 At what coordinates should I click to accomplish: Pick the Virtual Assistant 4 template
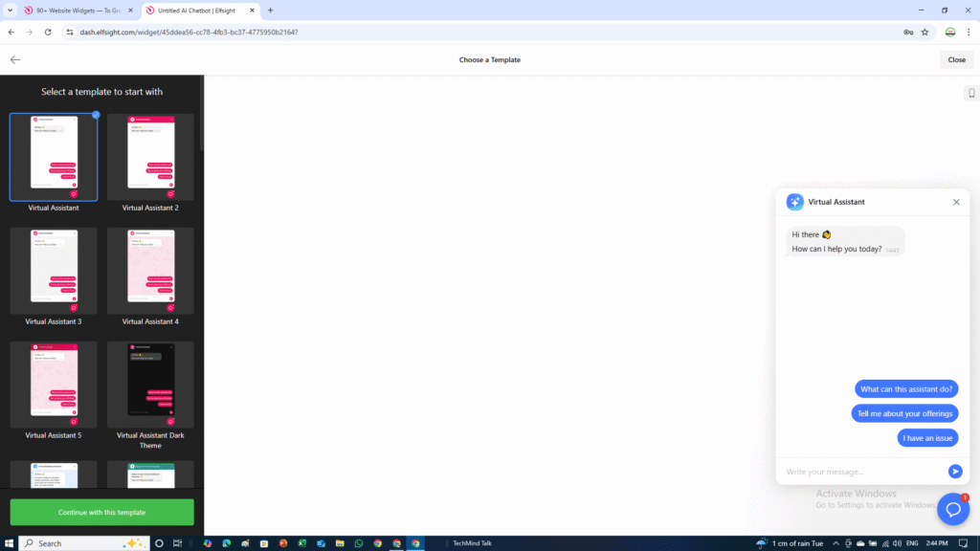click(150, 271)
